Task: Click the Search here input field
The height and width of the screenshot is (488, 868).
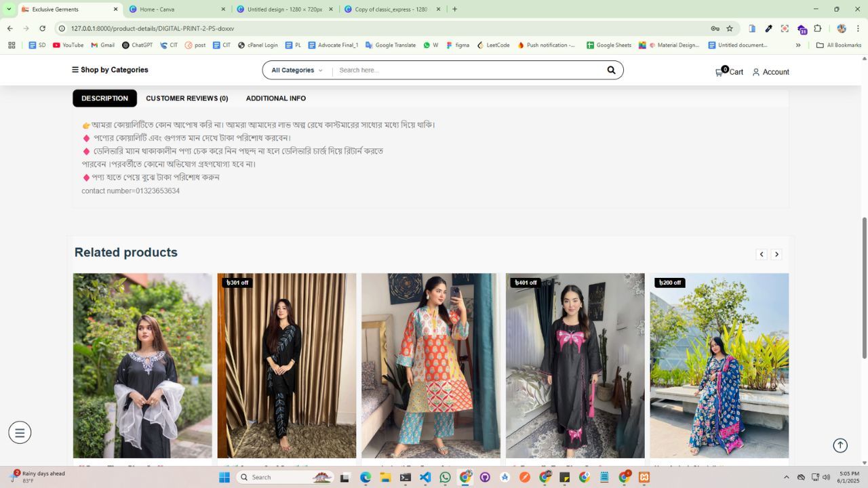Action: 468,70
